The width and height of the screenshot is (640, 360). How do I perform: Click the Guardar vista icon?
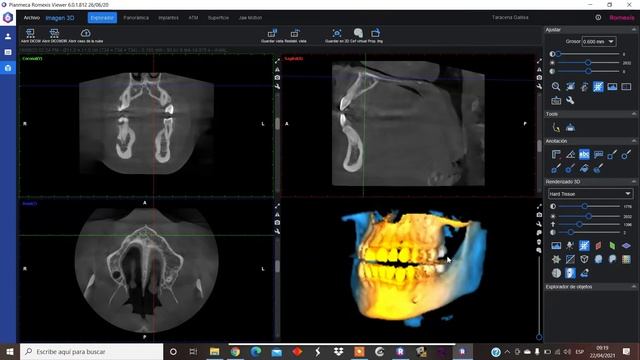pos(272,33)
